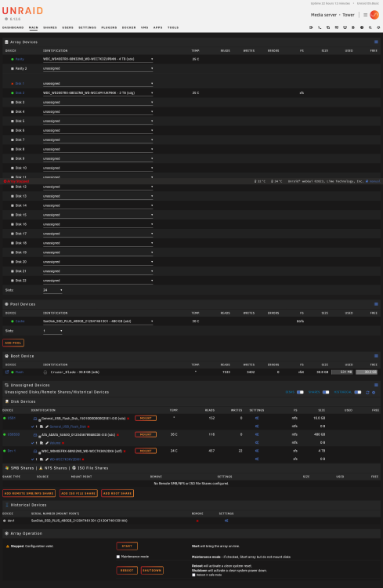
Task: Open the help question-mark icon in the toolbar
Action: [362, 27]
